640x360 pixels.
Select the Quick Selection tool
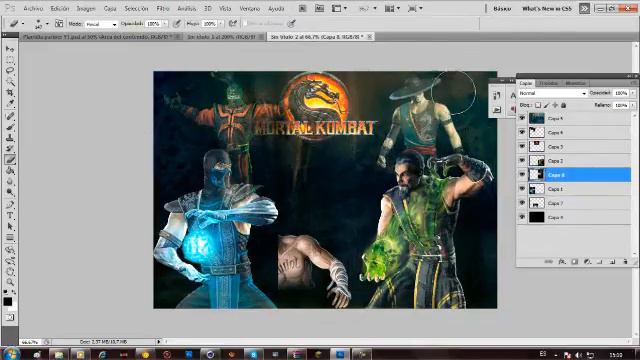tap(10, 82)
